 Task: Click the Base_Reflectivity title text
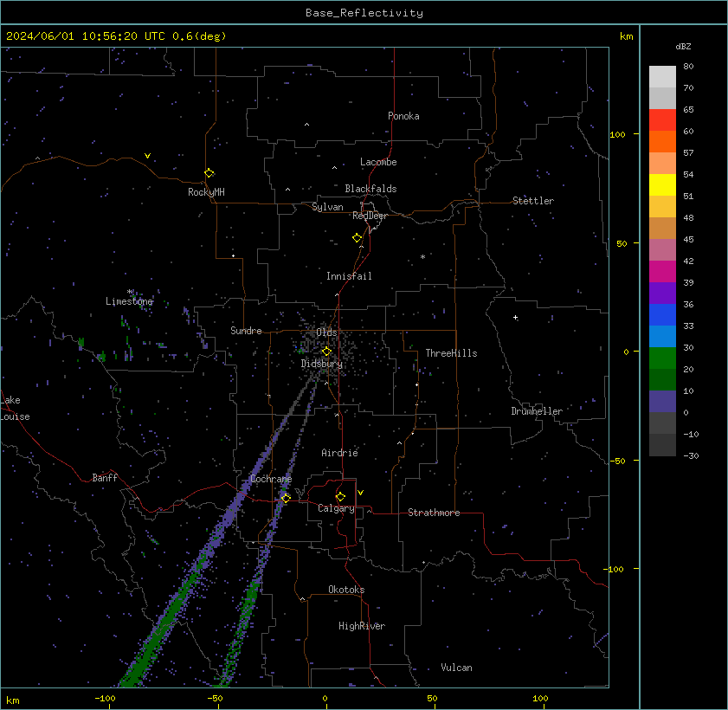click(364, 13)
